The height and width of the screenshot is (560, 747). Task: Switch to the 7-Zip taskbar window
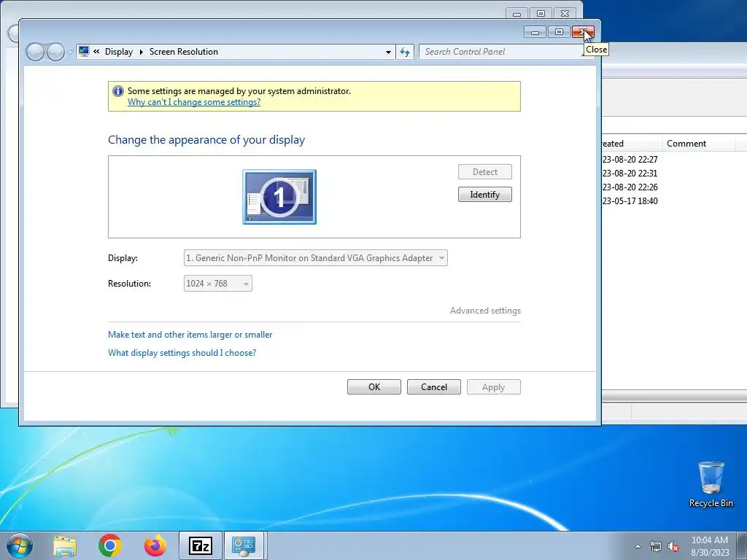pos(200,545)
